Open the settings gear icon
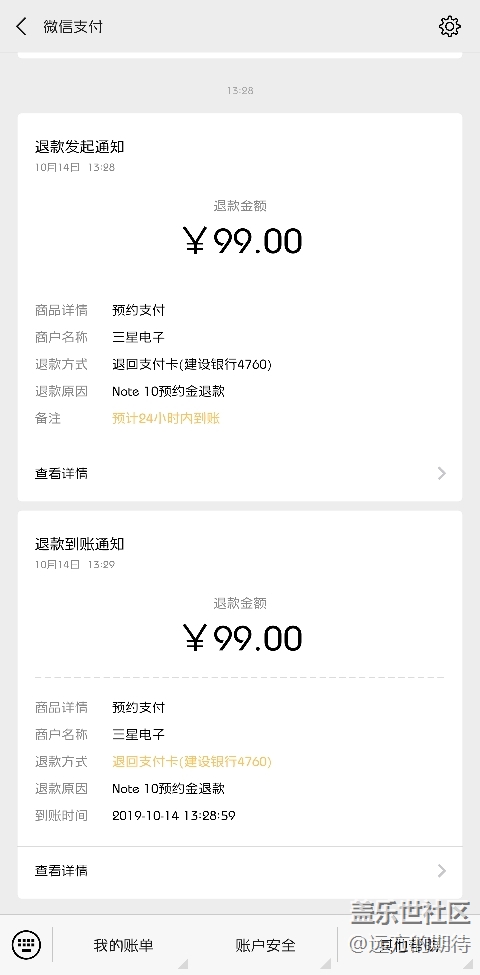The height and width of the screenshot is (975, 480). (x=450, y=26)
